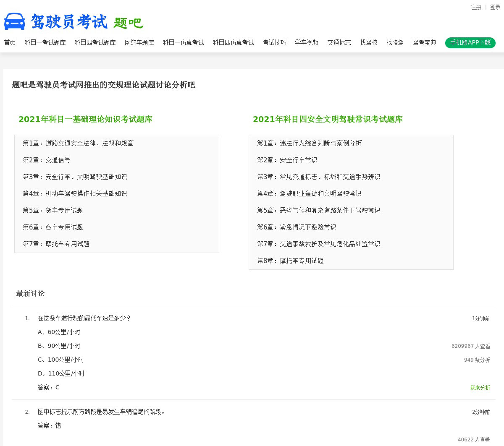Open chapter 第2章：交通信号
Viewport: 504px width, 446px height.
click(47, 160)
